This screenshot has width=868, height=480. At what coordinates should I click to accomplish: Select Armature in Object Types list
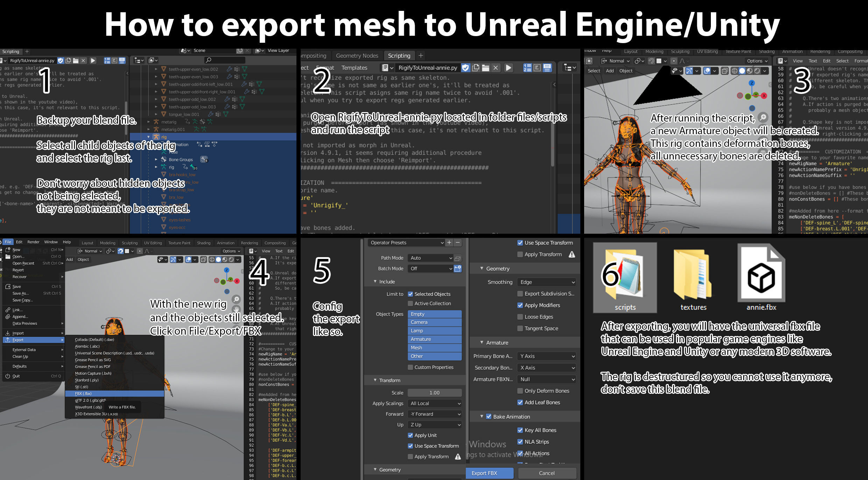(434, 339)
